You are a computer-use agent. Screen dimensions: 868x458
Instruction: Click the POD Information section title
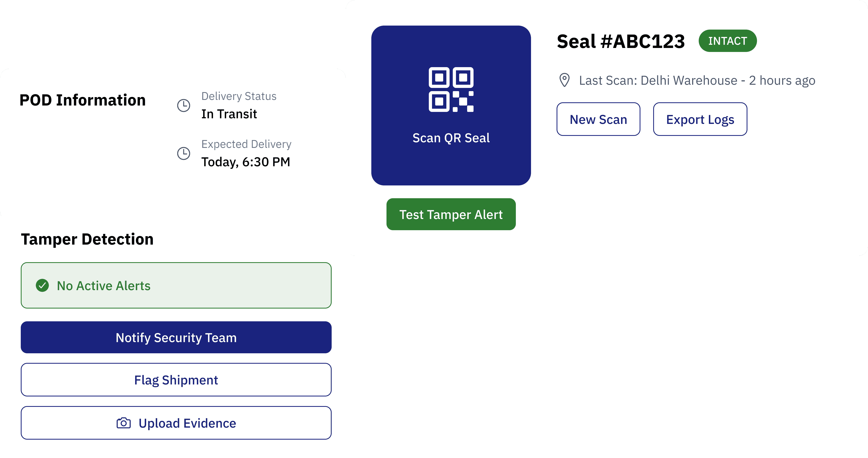click(x=83, y=100)
